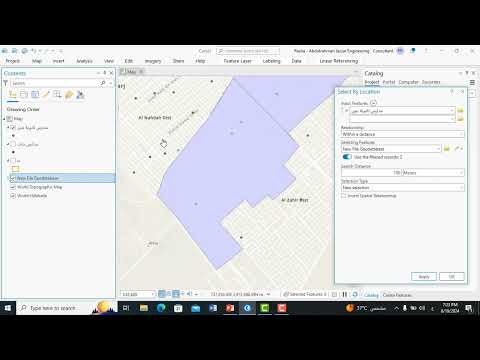
Task: Browse folder for Selecting Features
Action: click(x=447, y=149)
